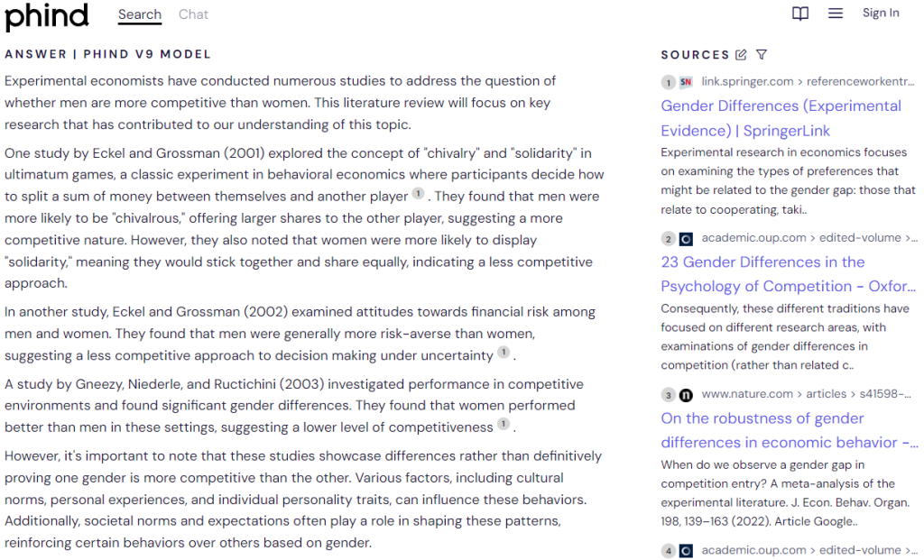
Task: Click citation marker after "under uncertainty"
Action: coord(504,353)
